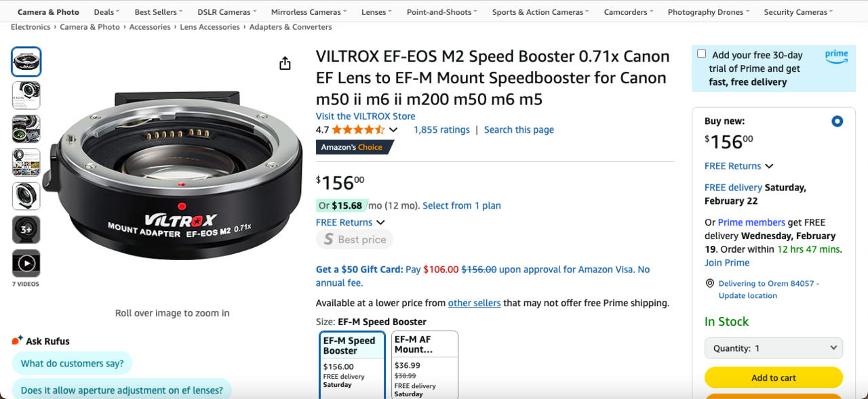The height and width of the screenshot is (399, 868).
Task: Open the Mirrorless Cameras menu
Action: point(309,12)
